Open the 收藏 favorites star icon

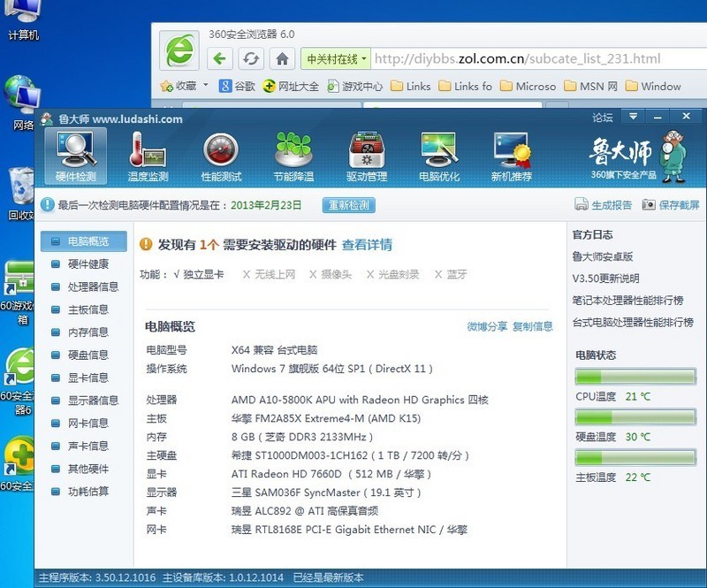click(166, 86)
